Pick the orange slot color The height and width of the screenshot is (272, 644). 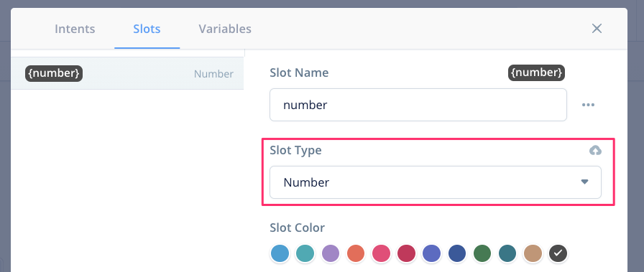(x=356, y=253)
